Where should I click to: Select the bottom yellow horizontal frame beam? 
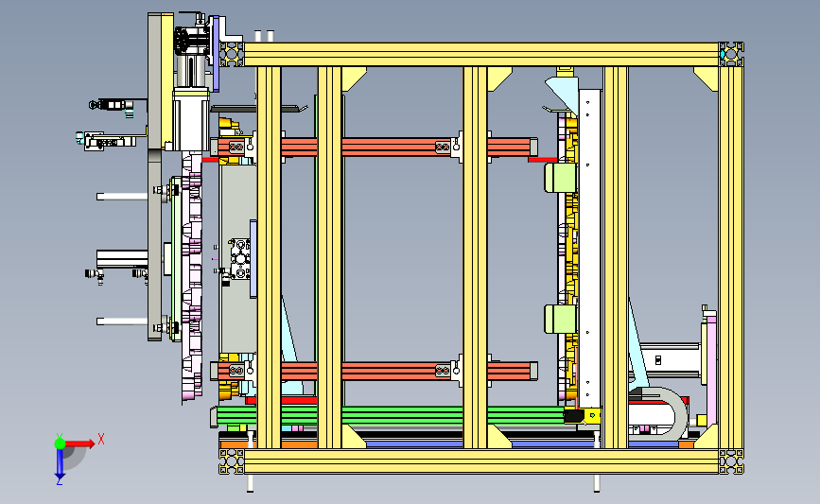[481, 461]
